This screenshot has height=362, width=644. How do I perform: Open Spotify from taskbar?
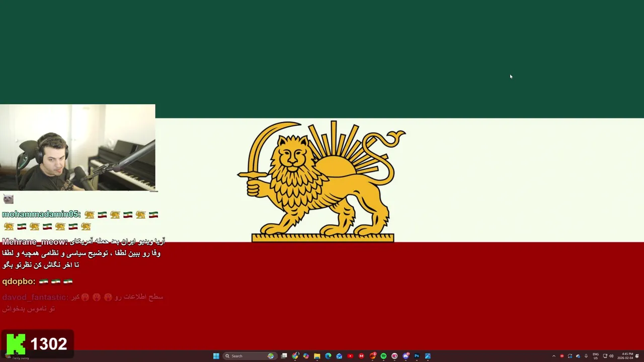point(383,356)
